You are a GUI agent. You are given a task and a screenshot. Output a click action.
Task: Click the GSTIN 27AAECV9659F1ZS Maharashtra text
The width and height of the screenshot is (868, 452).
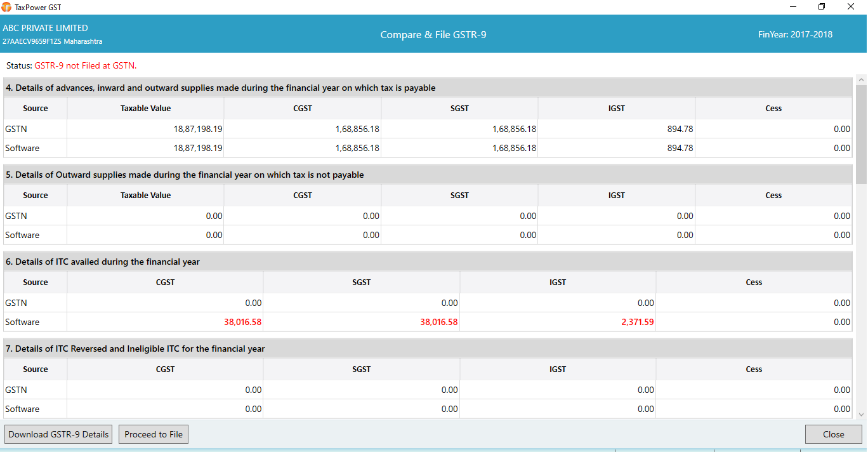(x=53, y=41)
